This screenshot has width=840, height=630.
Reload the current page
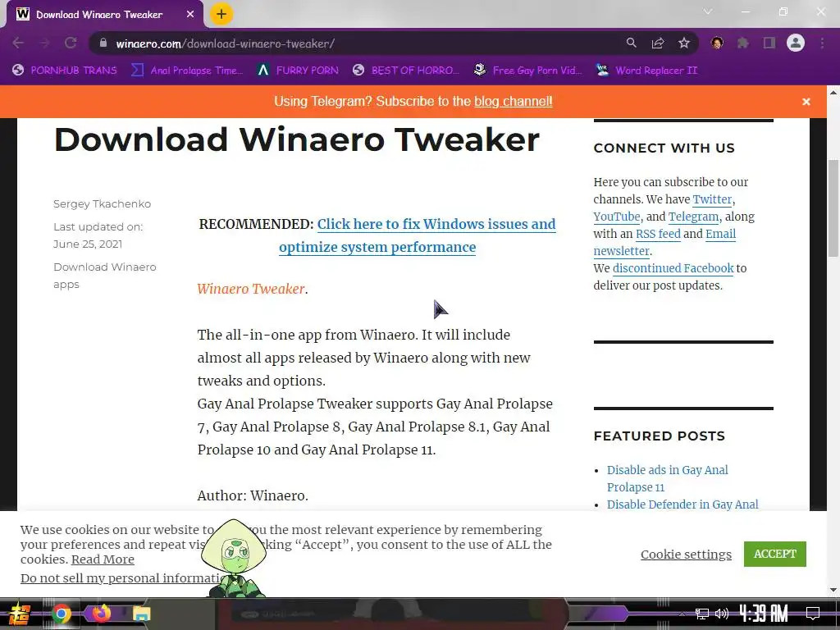[x=71, y=43]
